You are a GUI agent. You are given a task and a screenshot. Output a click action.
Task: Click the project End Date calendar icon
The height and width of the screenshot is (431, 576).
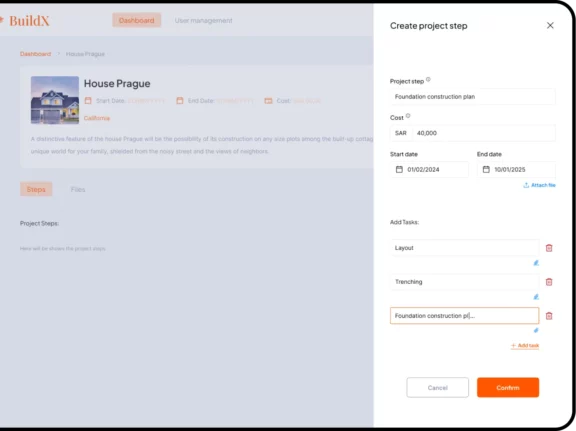(x=180, y=101)
